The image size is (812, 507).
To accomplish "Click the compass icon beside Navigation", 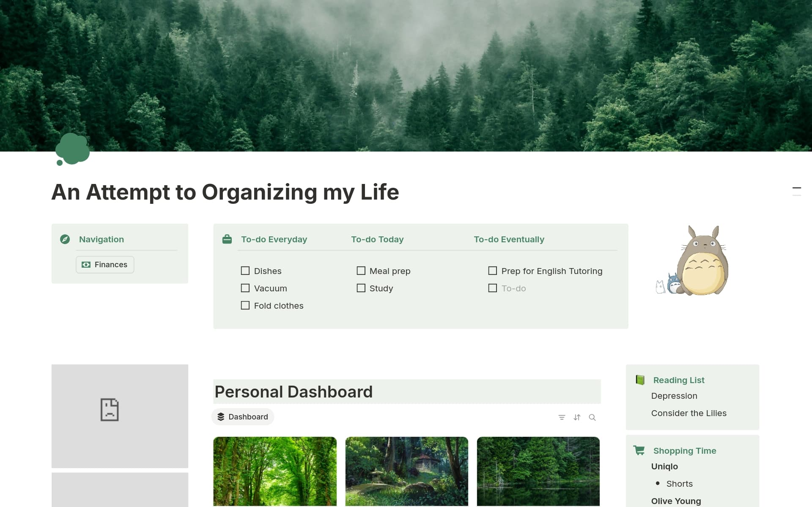I will coord(65,239).
